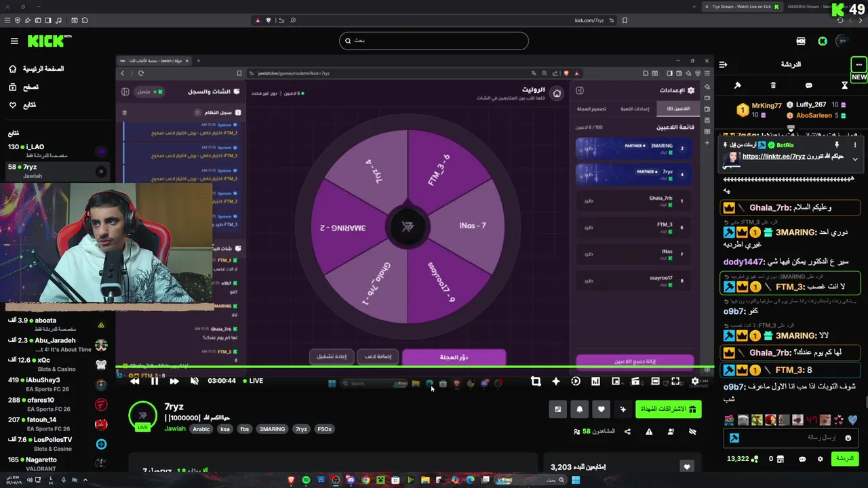Click the green stream progress bar
868x488 pixels.
coord(415,367)
